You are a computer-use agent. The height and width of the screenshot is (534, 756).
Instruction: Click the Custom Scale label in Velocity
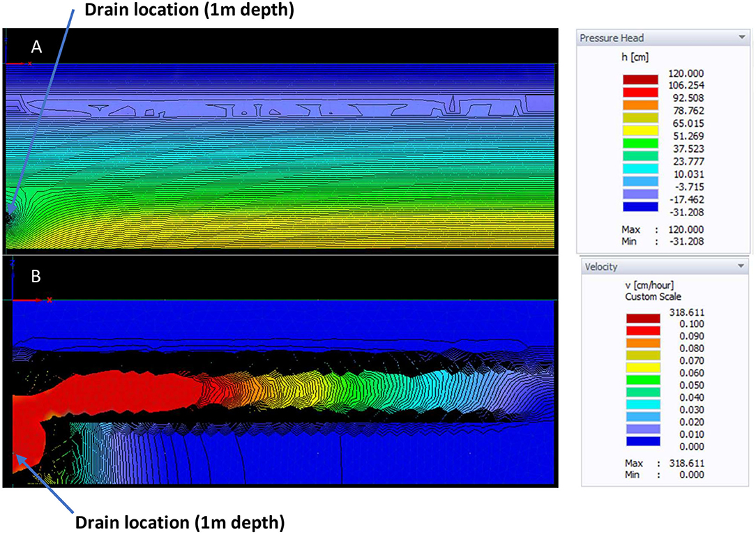tap(653, 297)
